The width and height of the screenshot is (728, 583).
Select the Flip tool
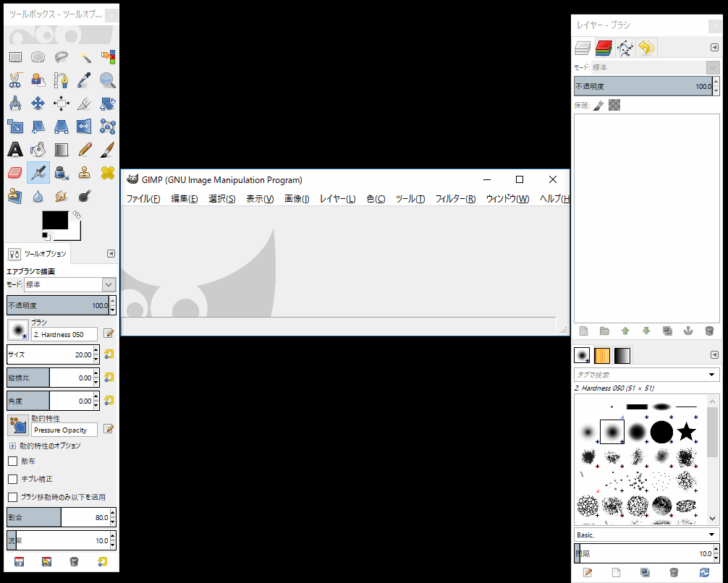85,127
